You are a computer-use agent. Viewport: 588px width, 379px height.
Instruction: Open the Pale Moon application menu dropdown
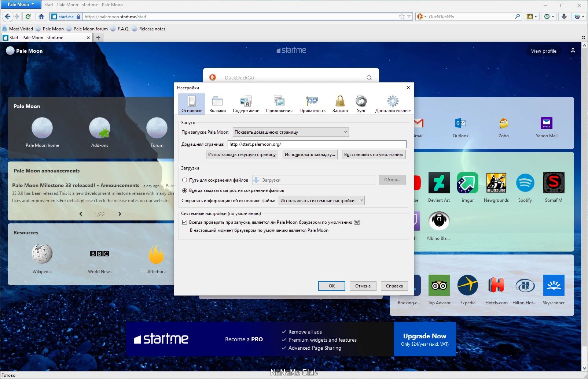pyautogui.click(x=21, y=4)
